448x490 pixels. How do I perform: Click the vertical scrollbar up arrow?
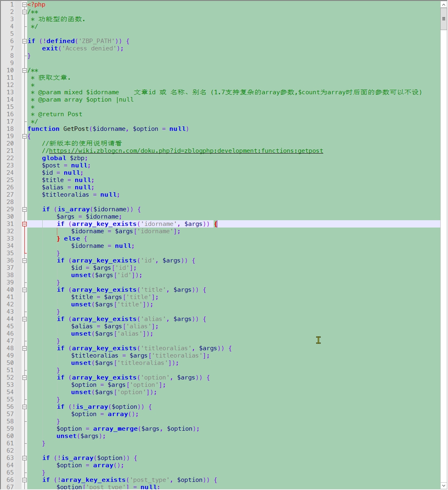[x=444, y=4]
